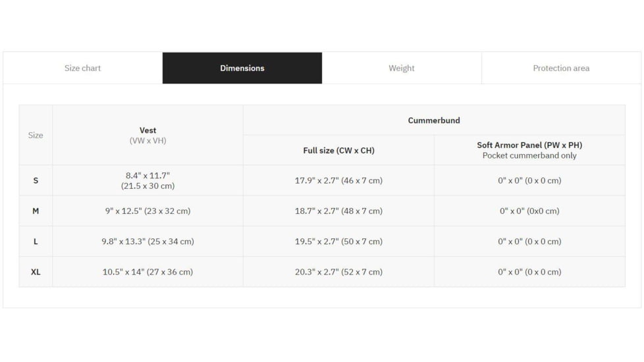Select the S size row label
Viewport: 644px width, 362px height.
pos(36,180)
